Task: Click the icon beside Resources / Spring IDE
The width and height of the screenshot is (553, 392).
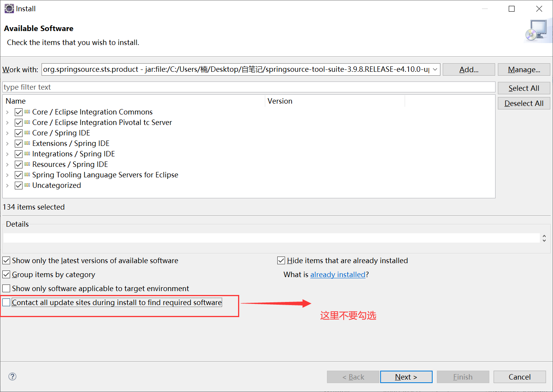Action: tap(27, 164)
